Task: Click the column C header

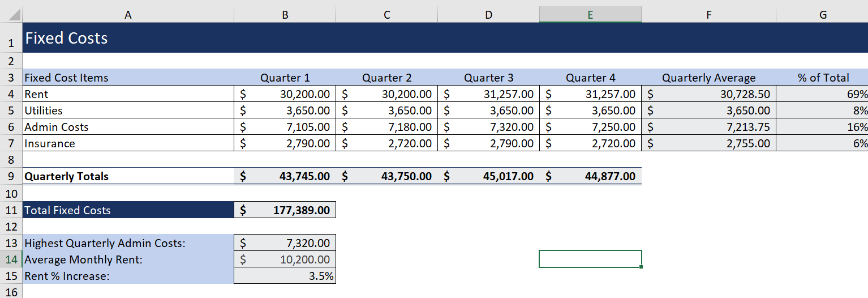Action: (x=386, y=16)
